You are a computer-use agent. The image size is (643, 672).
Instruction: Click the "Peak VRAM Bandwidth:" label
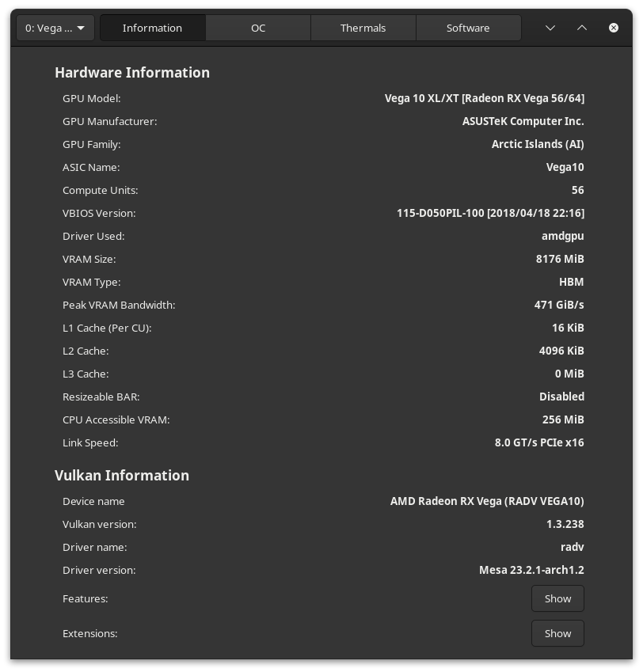(x=119, y=306)
